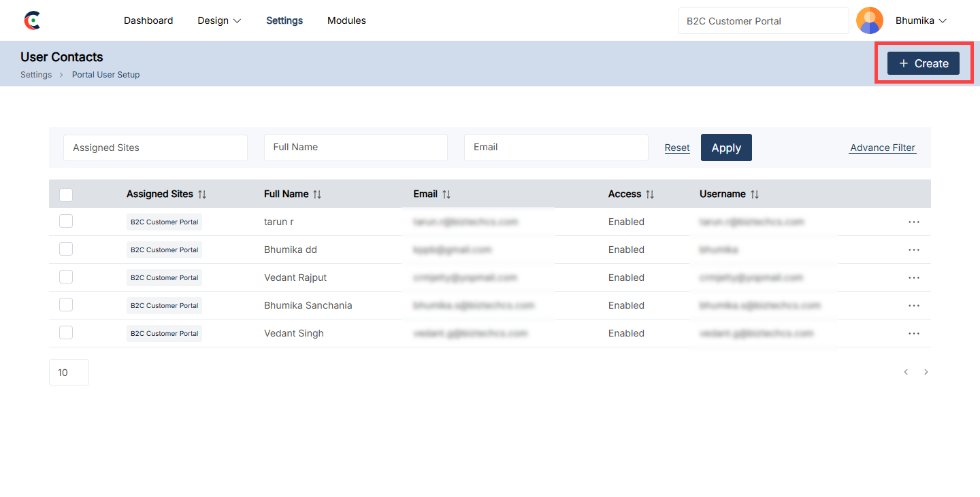Click the company logo icon
This screenshot has height=497, width=980.
(32, 20)
